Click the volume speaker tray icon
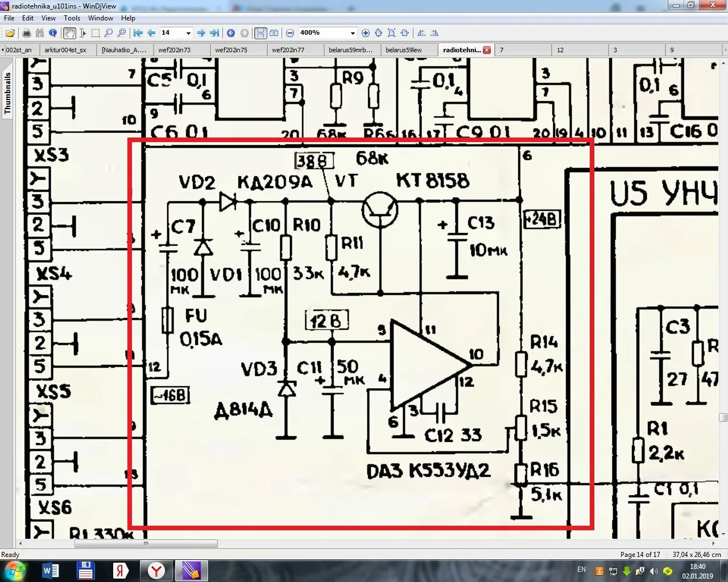Image resolution: width=728 pixels, height=582 pixels. point(654,571)
